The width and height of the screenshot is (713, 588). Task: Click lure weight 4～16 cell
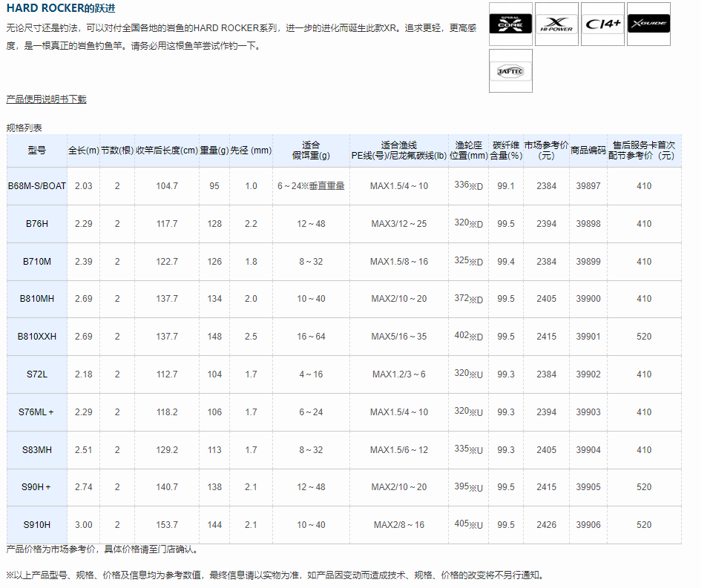(311, 374)
